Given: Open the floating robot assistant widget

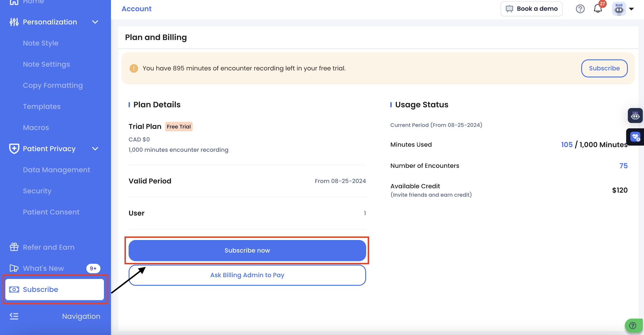Looking at the screenshot, I should click(635, 116).
